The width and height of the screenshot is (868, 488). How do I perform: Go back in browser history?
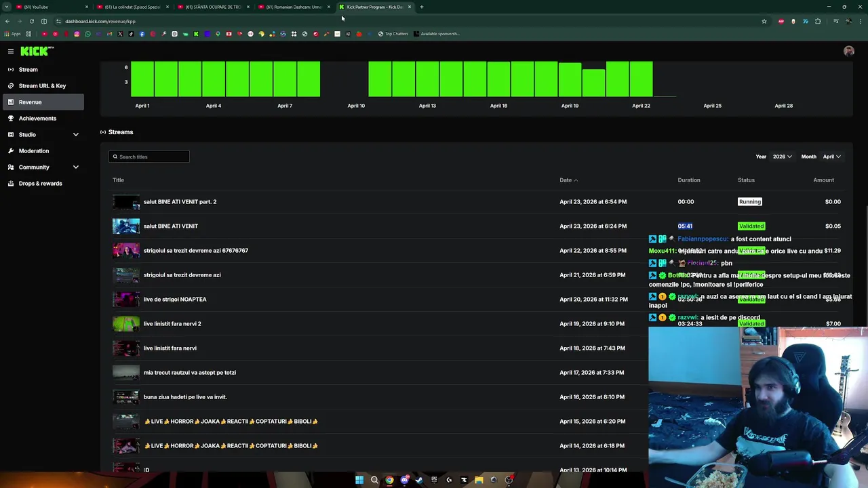(7, 21)
